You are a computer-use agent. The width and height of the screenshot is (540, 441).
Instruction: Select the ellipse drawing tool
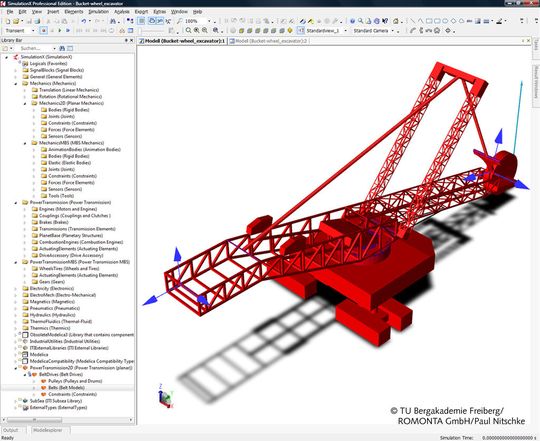point(445,21)
